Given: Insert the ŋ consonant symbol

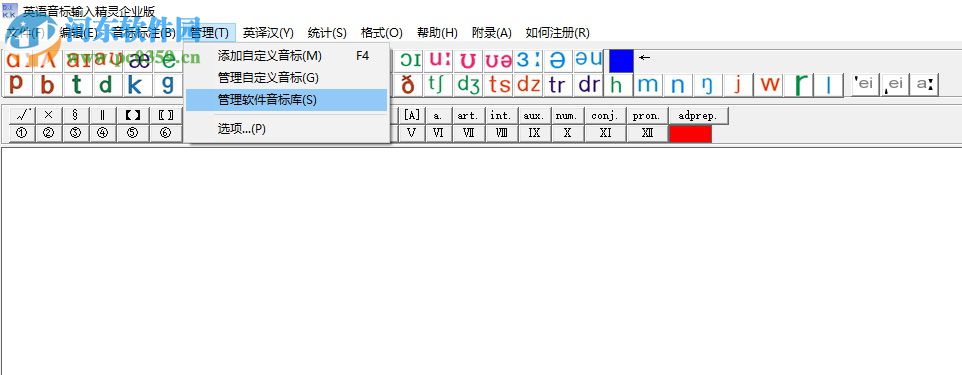Looking at the screenshot, I should 708,84.
